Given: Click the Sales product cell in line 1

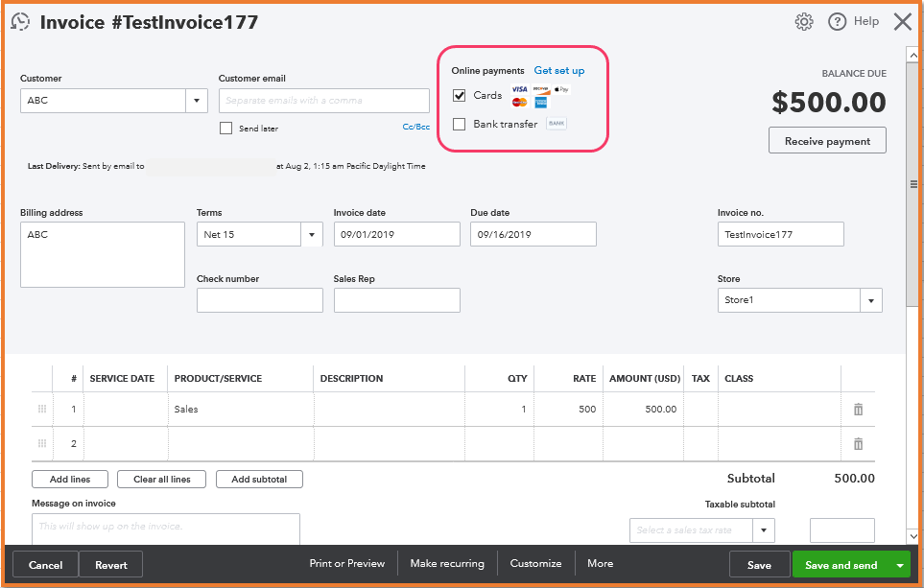Looking at the screenshot, I should point(241,410).
